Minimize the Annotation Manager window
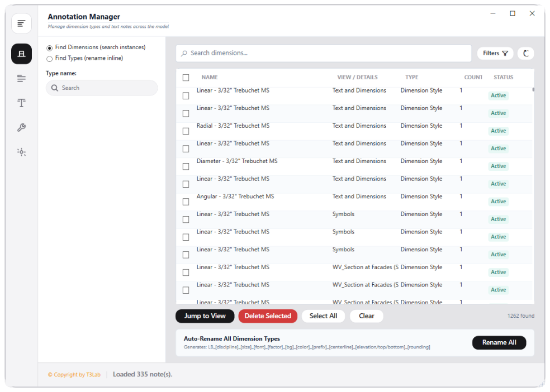Screen dimensions: 550x392 tap(493, 13)
